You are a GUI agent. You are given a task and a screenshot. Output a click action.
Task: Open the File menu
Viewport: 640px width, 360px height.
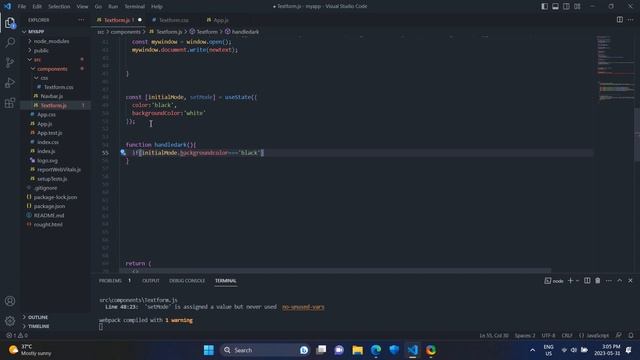(22, 7)
